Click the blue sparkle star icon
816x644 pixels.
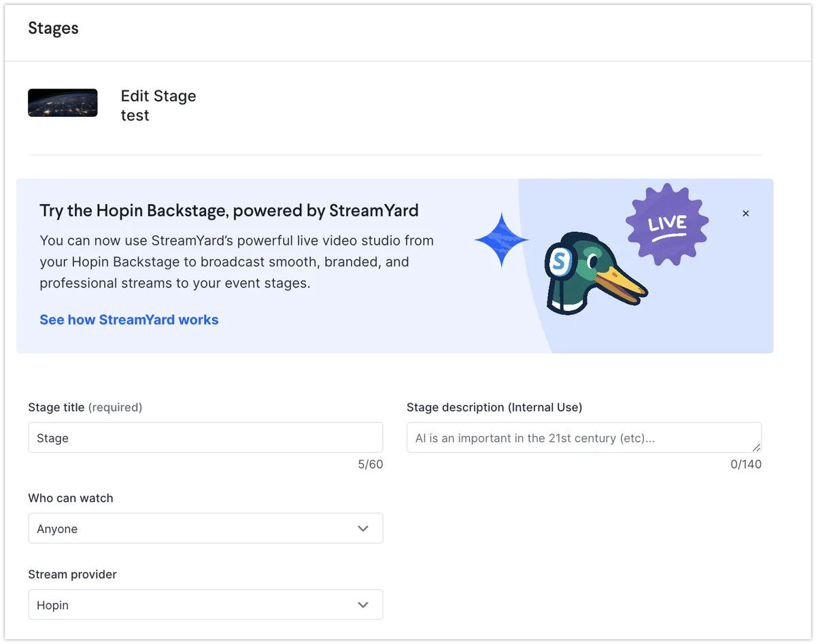(x=502, y=239)
